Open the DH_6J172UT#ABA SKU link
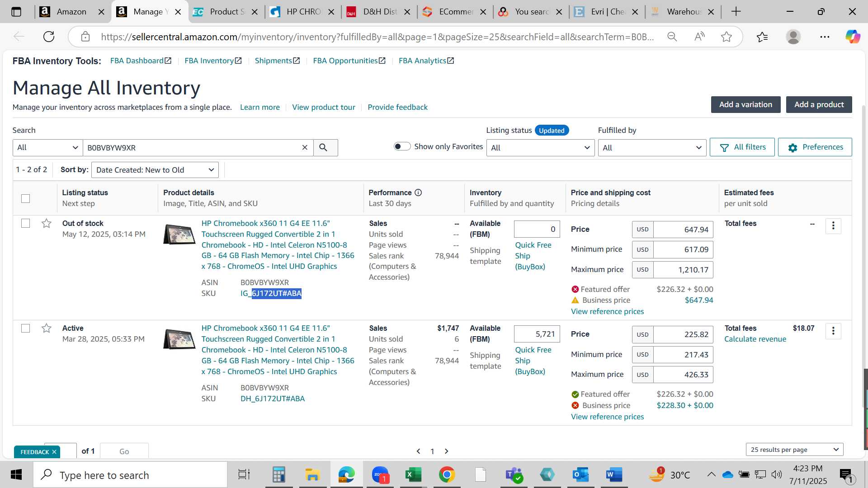The width and height of the screenshot is (868, 488). (273, 399)
